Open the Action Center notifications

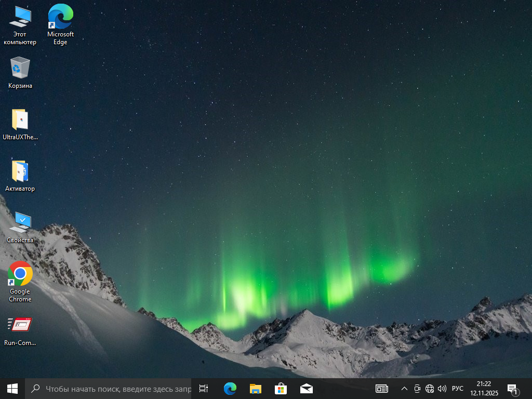[x=512, y=388]
